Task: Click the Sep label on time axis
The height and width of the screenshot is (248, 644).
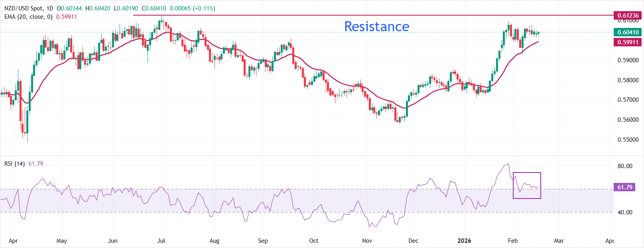Action: pyautogui.click(x=263, y=241)
